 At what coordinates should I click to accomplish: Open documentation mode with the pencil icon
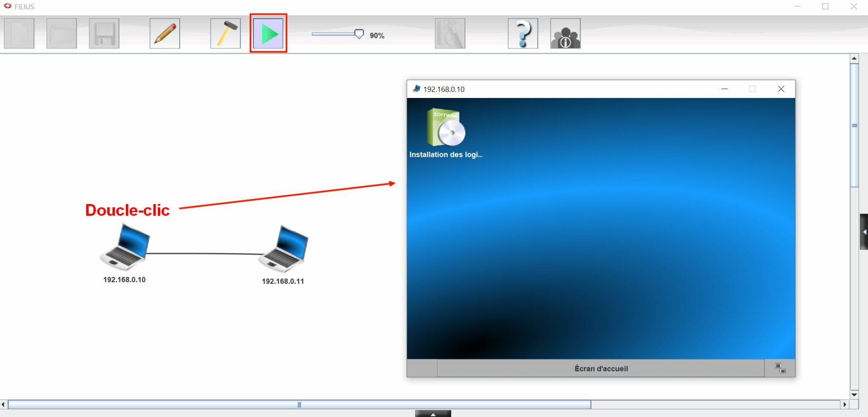(165, 34)
